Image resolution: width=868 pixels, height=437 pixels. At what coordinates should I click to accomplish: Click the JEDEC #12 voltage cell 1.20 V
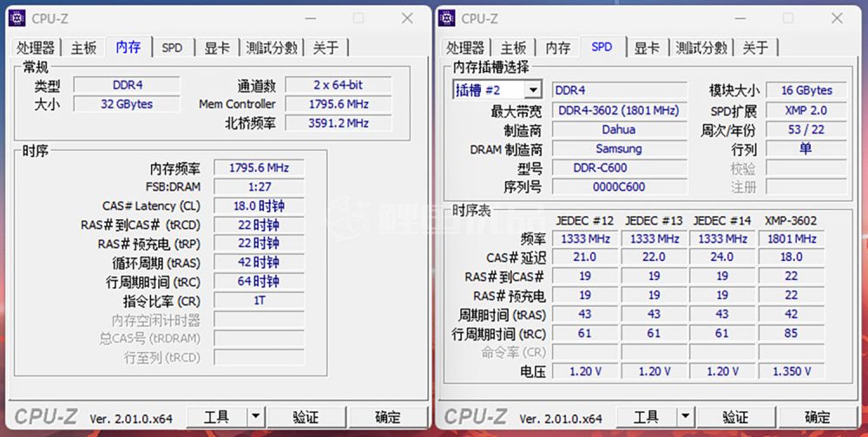[585, 371]
